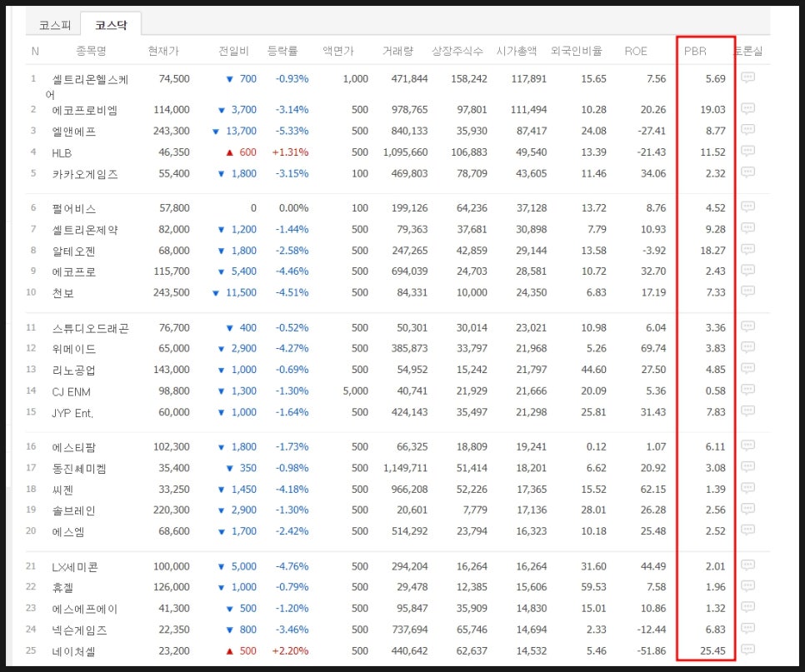Open discussion room icon for 에스에프에이
This screenshot has height=672, width=805.
click(747, 607)
